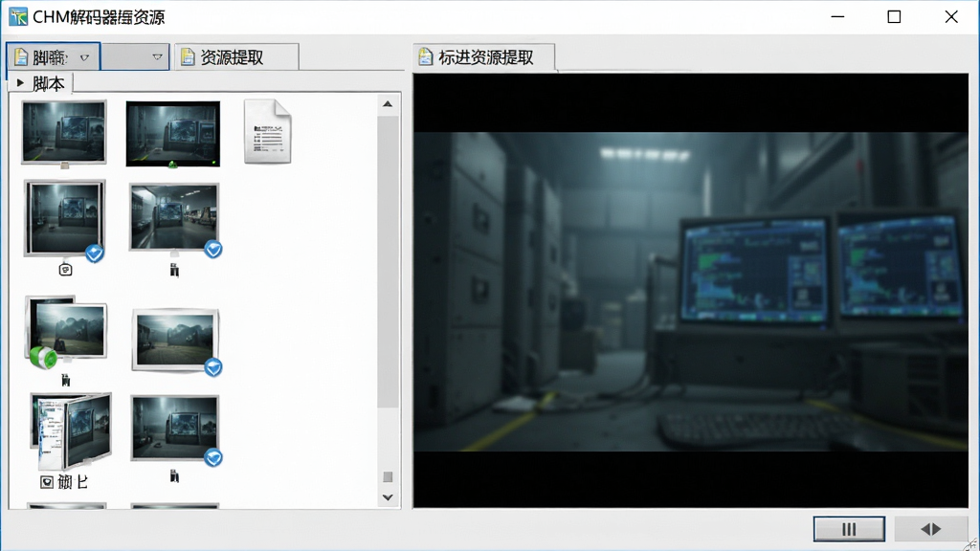Image resolution: width=980 pixels, height=551 pixels.
Task: Toggle blue check badge on second-row right thumbnail
Action: point(213,250)
